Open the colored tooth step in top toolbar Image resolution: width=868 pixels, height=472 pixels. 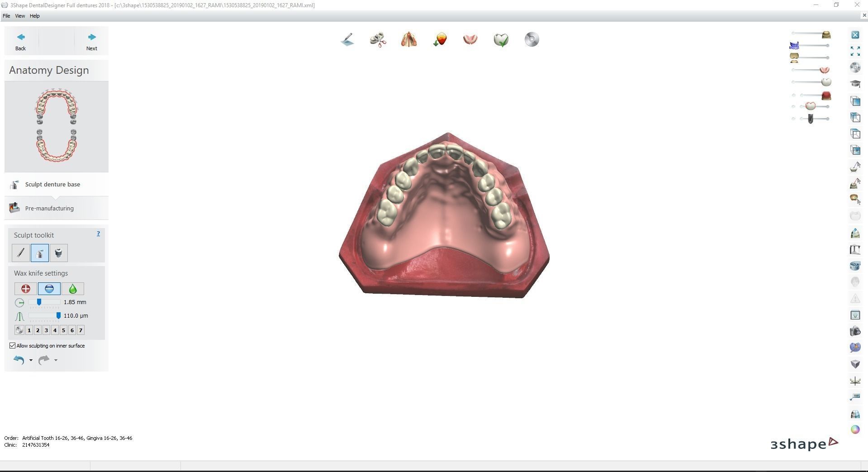coord(440,40)
